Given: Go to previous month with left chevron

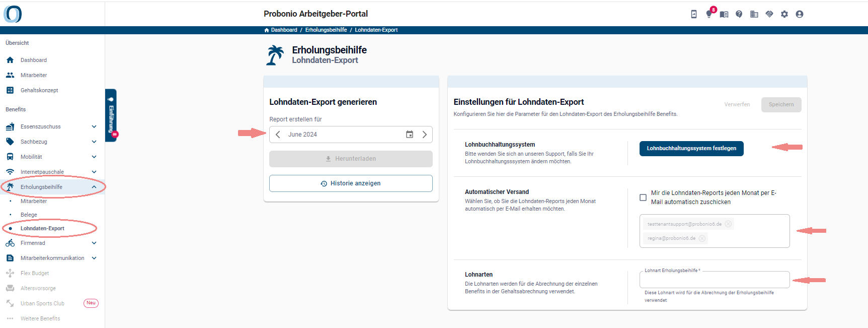Looking at the screenshot, I should pyautogui.click(x=278, y=135).
